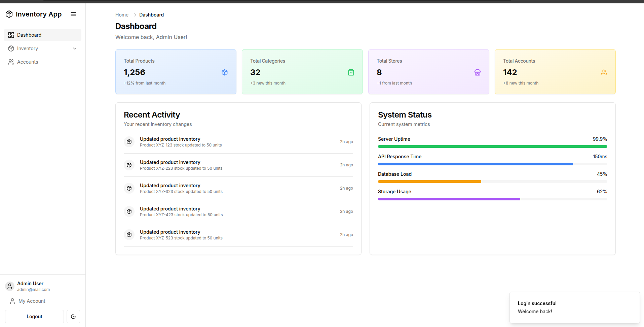The height and width of the screenshot is (327, 644).
Task: Click the '2h ago' timestamp for XYZ-123
Action: [346, 142]
